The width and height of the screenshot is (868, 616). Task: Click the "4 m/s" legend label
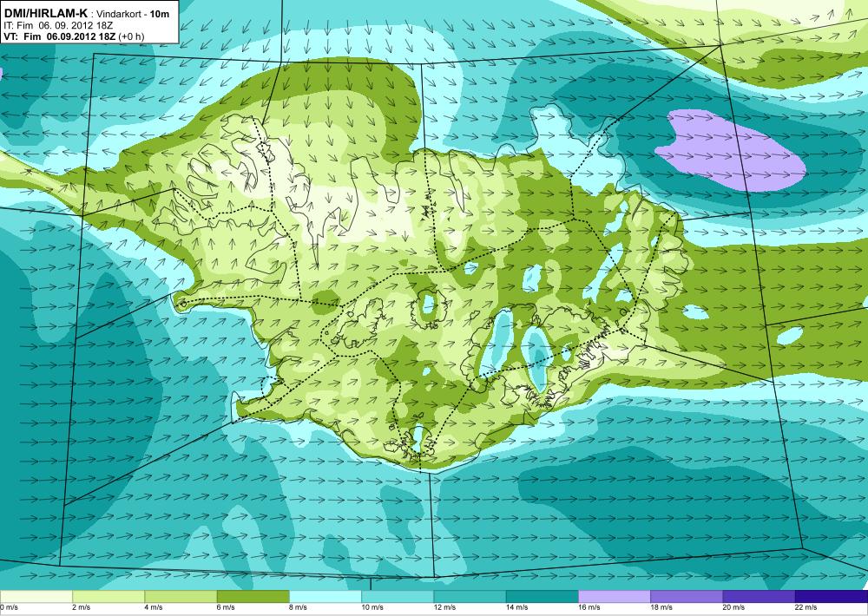coord(154,607)
